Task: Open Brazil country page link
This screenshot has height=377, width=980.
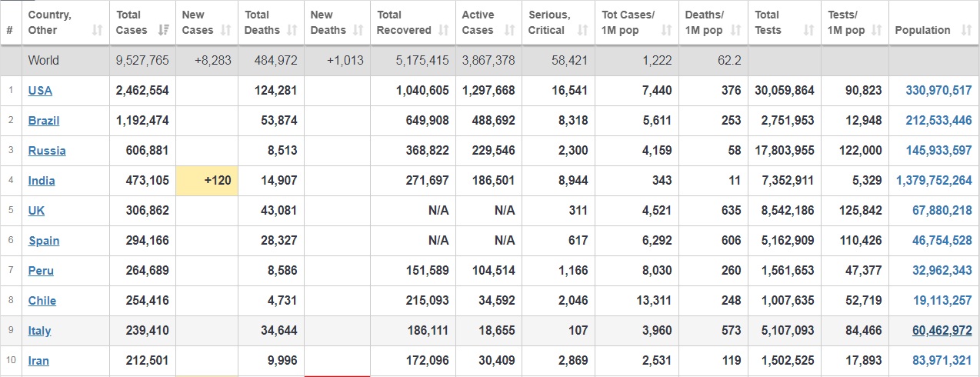Action: tap(44, 120)
